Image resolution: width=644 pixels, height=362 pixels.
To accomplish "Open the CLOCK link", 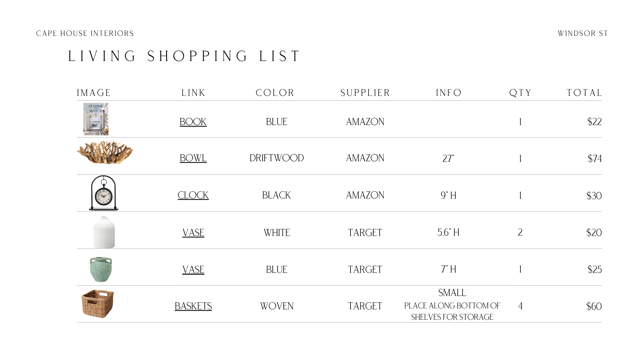I will coord(193,195).
